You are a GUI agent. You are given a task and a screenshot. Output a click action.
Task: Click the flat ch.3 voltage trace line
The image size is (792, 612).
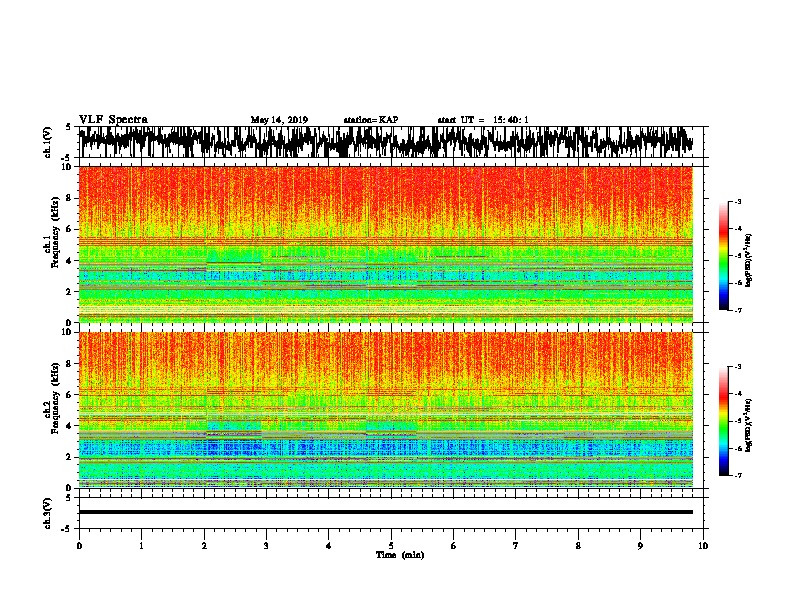click(x=385, y=512)
